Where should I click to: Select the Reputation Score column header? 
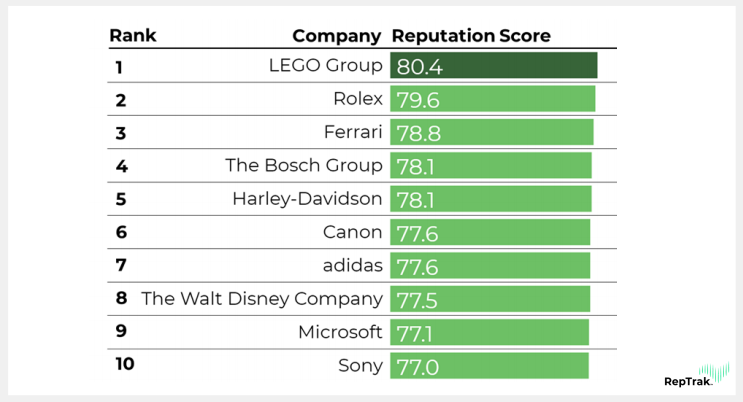(x=471, y=36)
